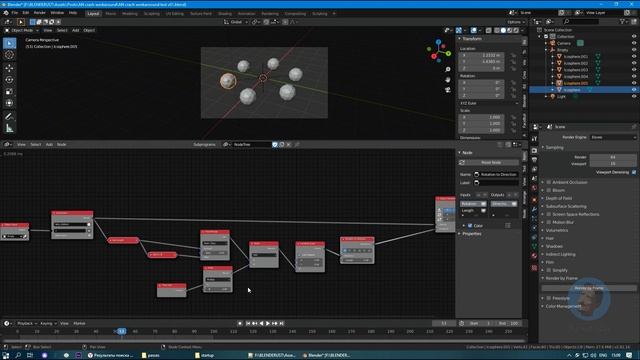Open node editor Add menu

pyautogui.click(x=49, y=144)
